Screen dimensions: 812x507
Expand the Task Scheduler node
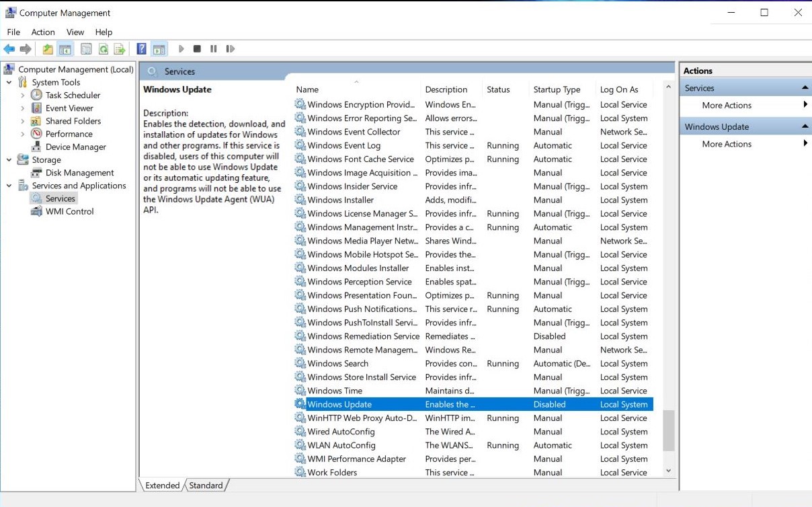click(x=23, y=95)
